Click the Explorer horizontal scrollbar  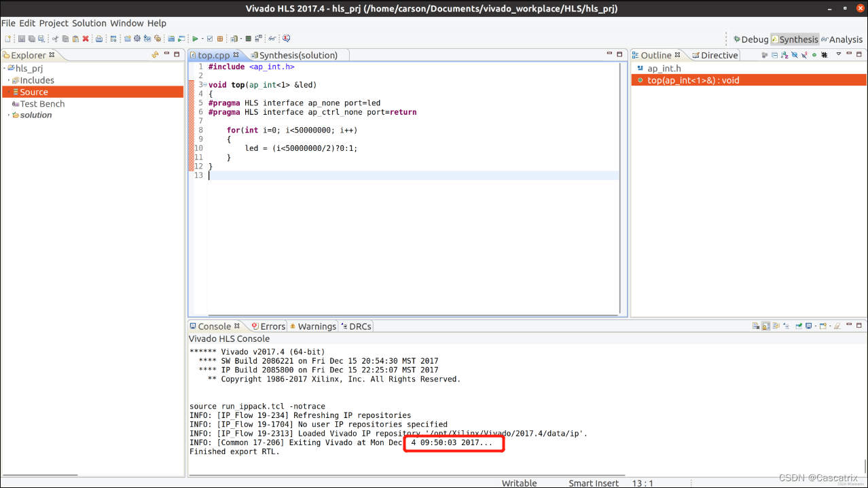point(40,475)
